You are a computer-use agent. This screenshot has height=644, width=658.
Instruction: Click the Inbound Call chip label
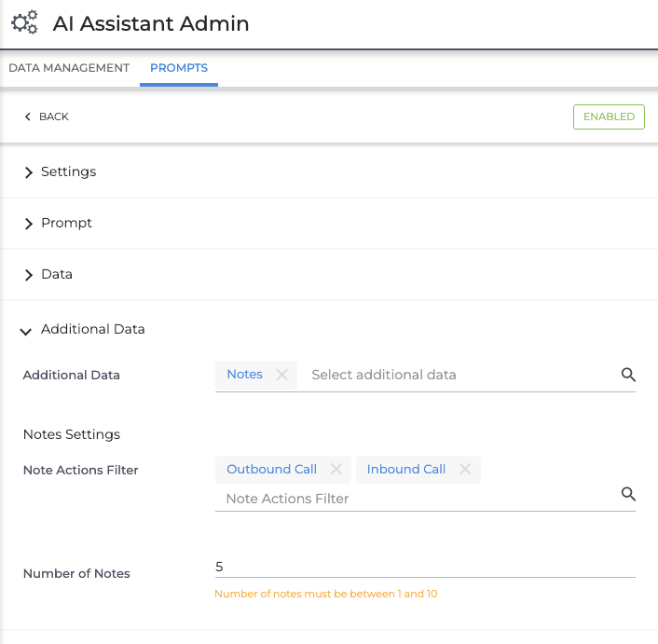[406, 470]
